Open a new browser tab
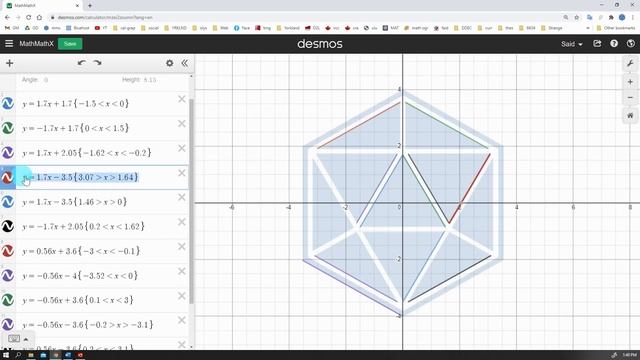Screen dimensions: 640x360 point(90,6)
